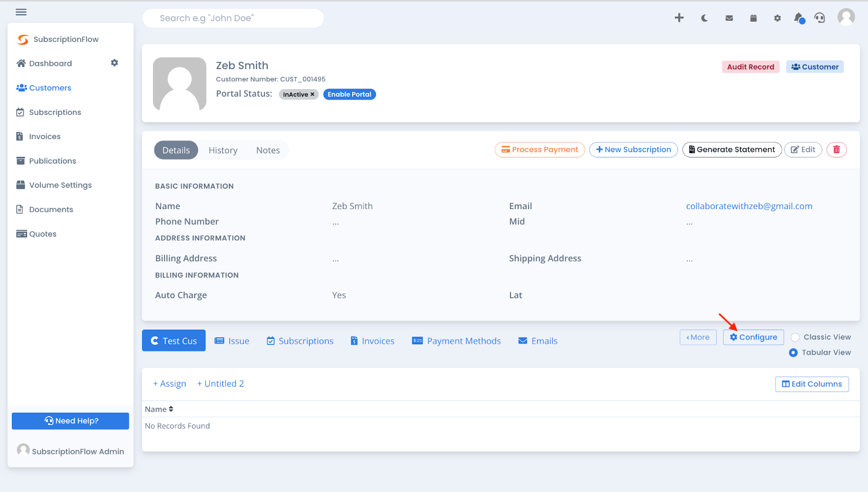Click + Assign link

169,383
